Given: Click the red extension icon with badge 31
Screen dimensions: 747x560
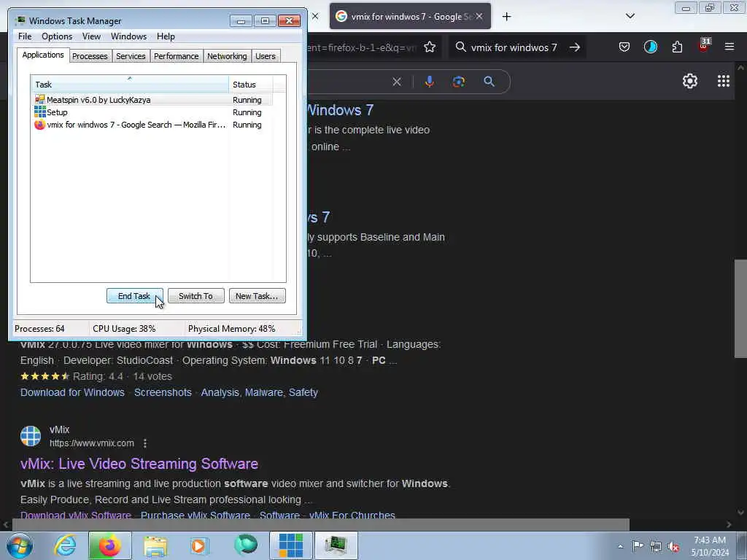Looking at the screenshot, I should click(704, 46).
